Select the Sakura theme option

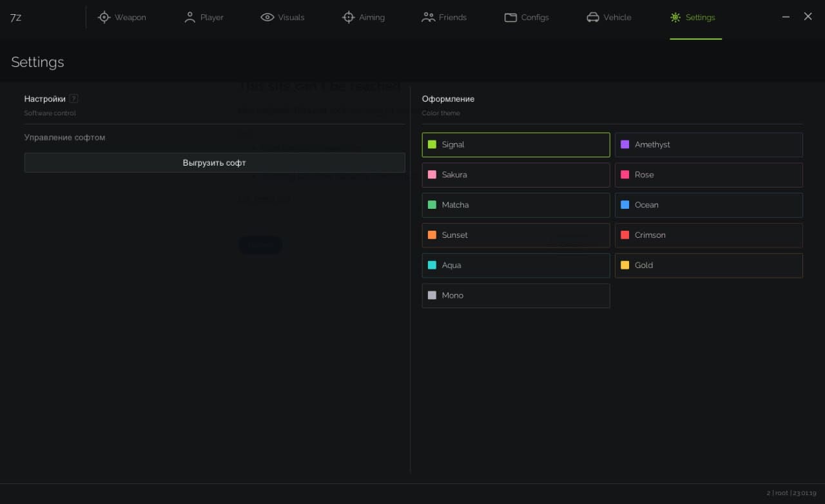516,175
